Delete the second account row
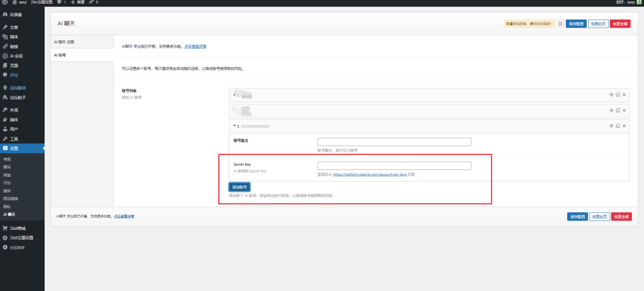The image size is (644, 291). click(624, 110)
